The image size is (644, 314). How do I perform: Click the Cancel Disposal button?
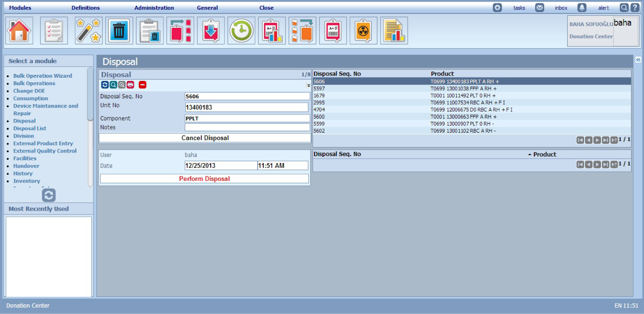tap(205, 138)
